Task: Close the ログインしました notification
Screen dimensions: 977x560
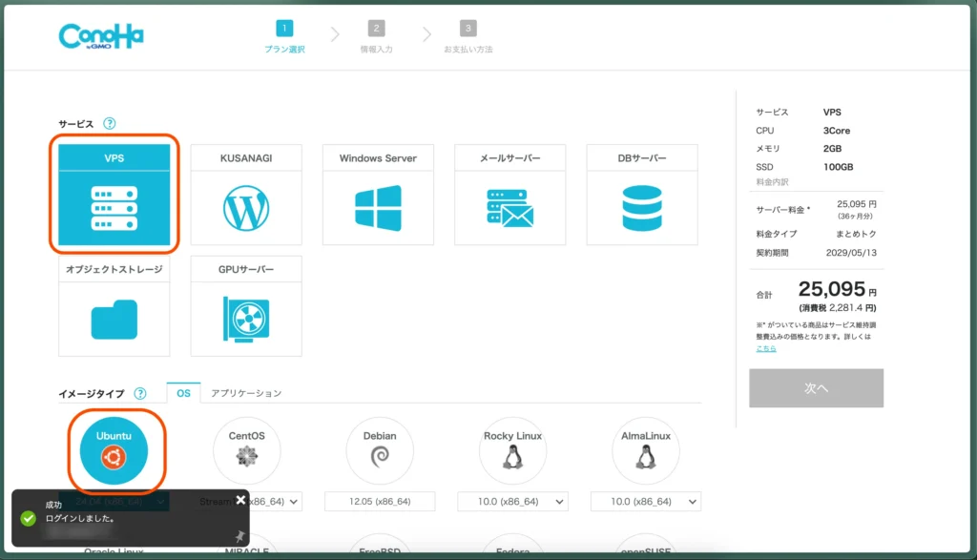Action: point(240,500)
